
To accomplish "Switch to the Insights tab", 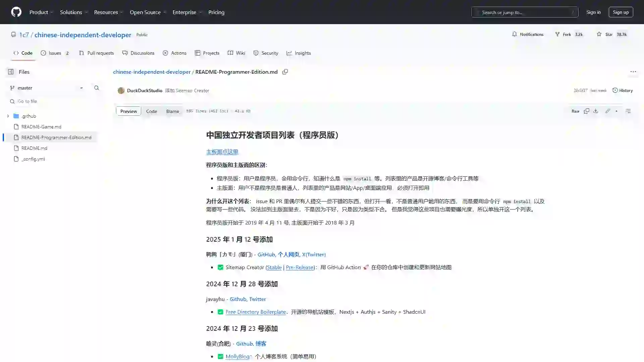I will (x=299, y=53).
